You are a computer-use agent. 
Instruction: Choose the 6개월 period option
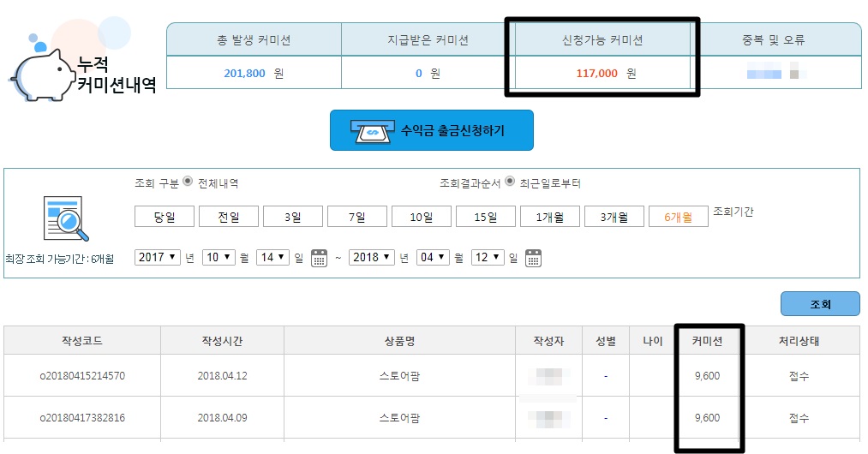pyautogui.click(x=679, y=217)
